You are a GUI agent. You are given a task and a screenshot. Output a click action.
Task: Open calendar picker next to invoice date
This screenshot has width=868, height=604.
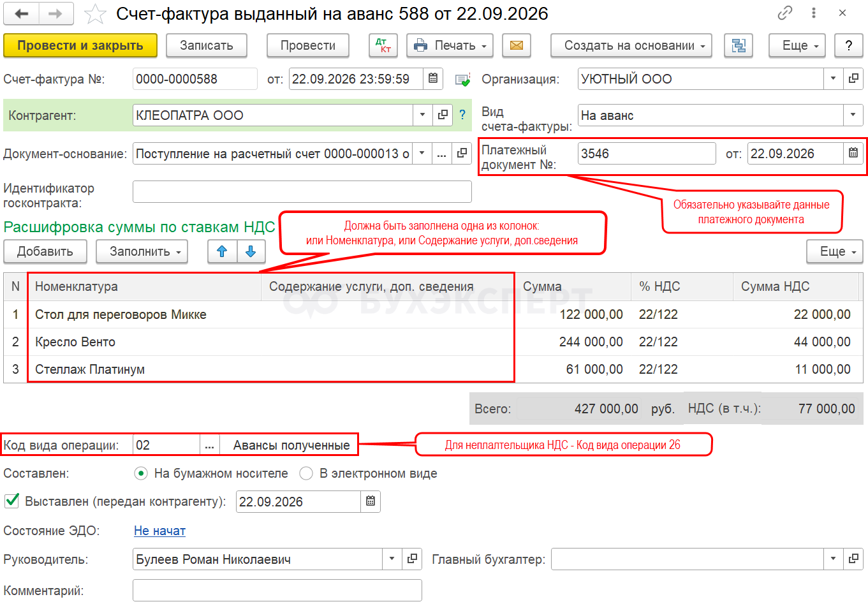(x=433, y=78)
